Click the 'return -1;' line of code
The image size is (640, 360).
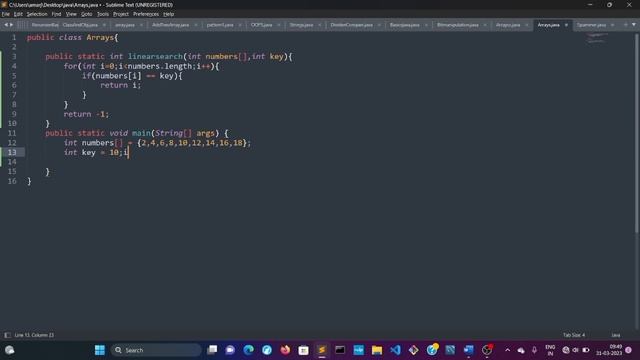click(86, 114)
